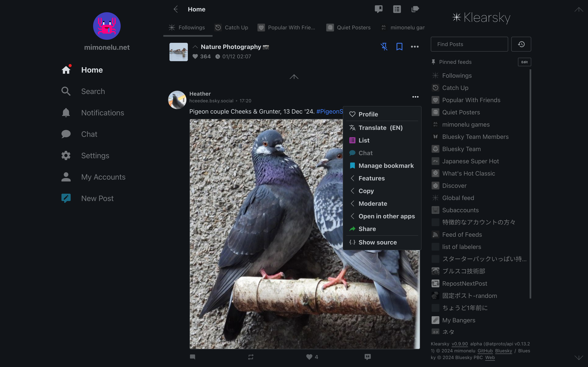Click the reply icon under pigeon post
Viewport: 588px width, 367px height.
[x=193, y=357]
